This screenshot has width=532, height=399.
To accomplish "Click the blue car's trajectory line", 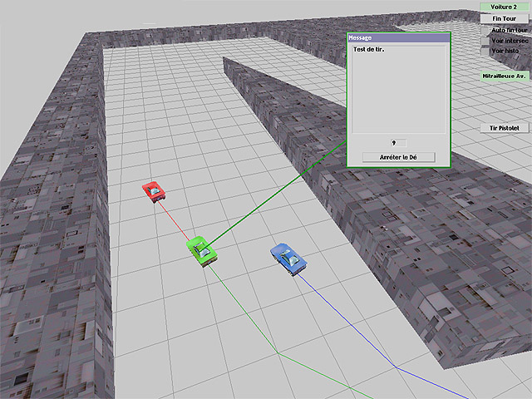I will click(x=349, y=324).
